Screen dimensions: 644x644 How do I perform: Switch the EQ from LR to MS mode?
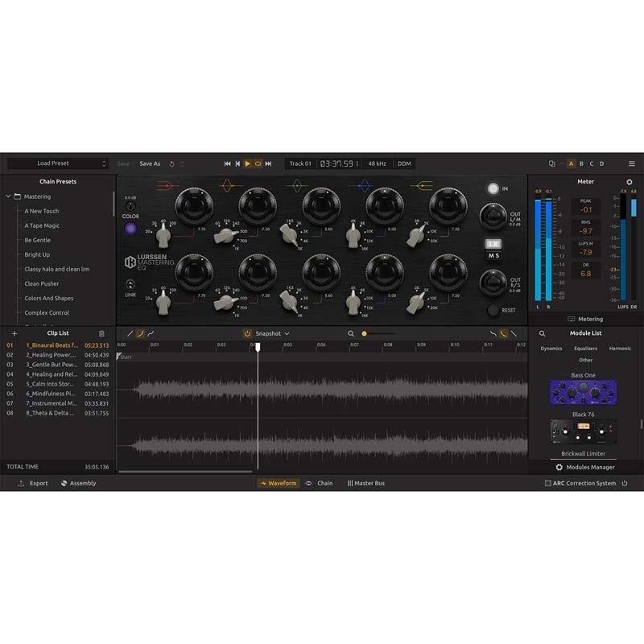493,254
